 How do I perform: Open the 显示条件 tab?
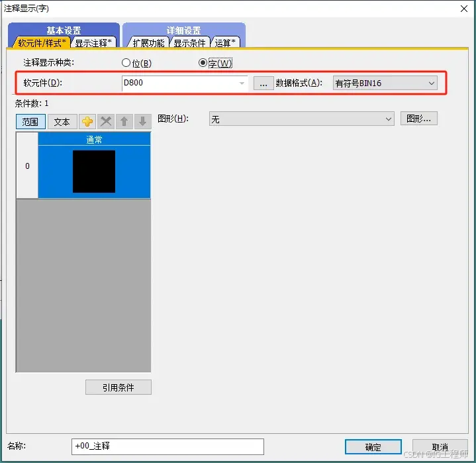click(190, 43)
